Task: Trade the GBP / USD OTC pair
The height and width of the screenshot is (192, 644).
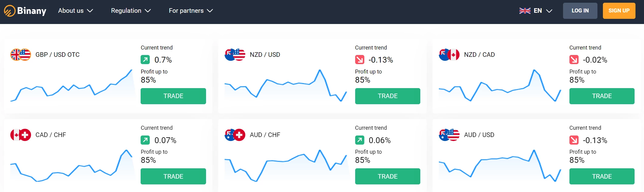Action: tap(173, 96)
